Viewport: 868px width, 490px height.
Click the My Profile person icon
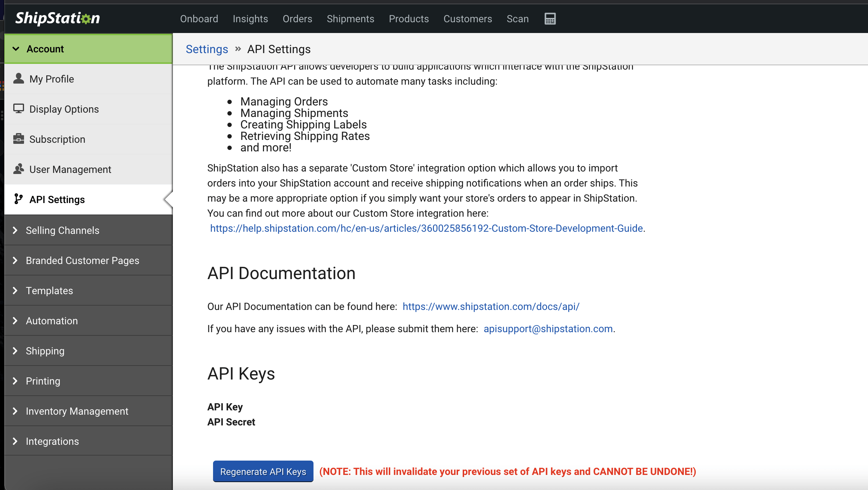tap(19, 79)
